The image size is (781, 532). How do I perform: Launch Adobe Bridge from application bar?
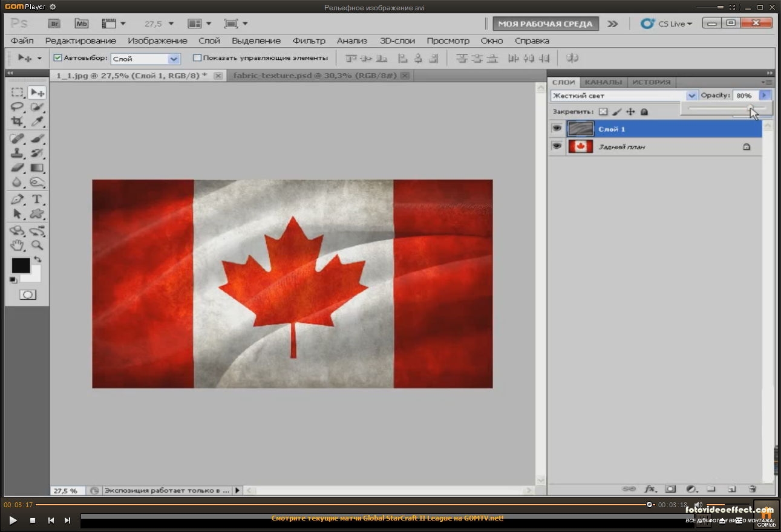[x=54, y=24]
